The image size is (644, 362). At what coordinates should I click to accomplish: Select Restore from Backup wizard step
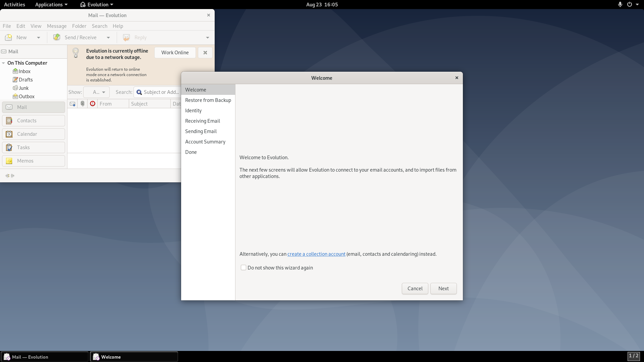[x=208, y=100]
